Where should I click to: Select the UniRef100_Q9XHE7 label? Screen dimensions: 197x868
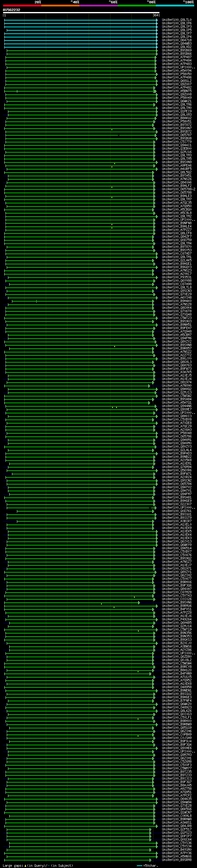coord(177,410)
